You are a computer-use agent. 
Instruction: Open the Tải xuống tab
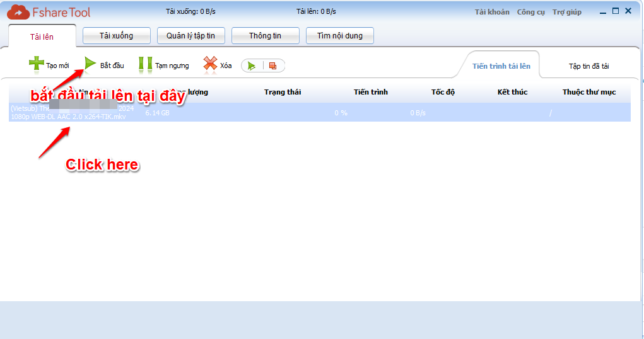tap(117, 36)
